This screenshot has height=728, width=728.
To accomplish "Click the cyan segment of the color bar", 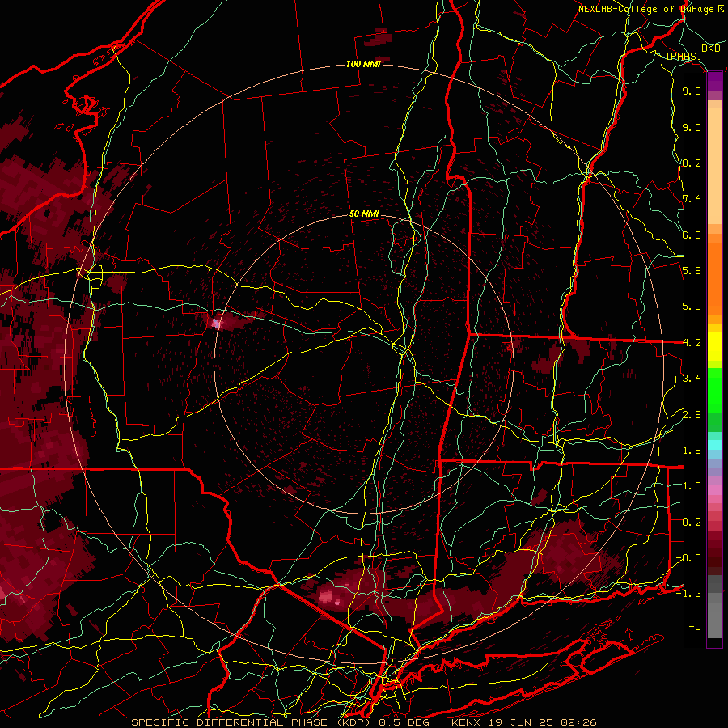I will pos(714,445).
